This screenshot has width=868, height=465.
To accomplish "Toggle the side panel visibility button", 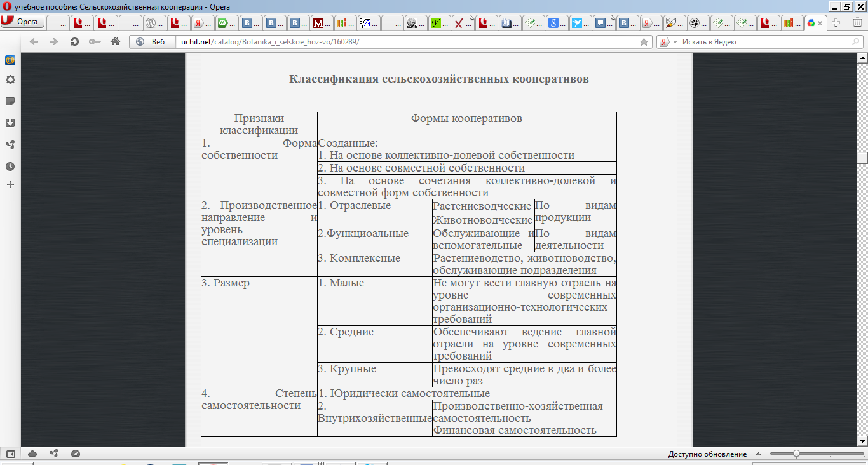I will pyautogui.click(x=10, y=454).
